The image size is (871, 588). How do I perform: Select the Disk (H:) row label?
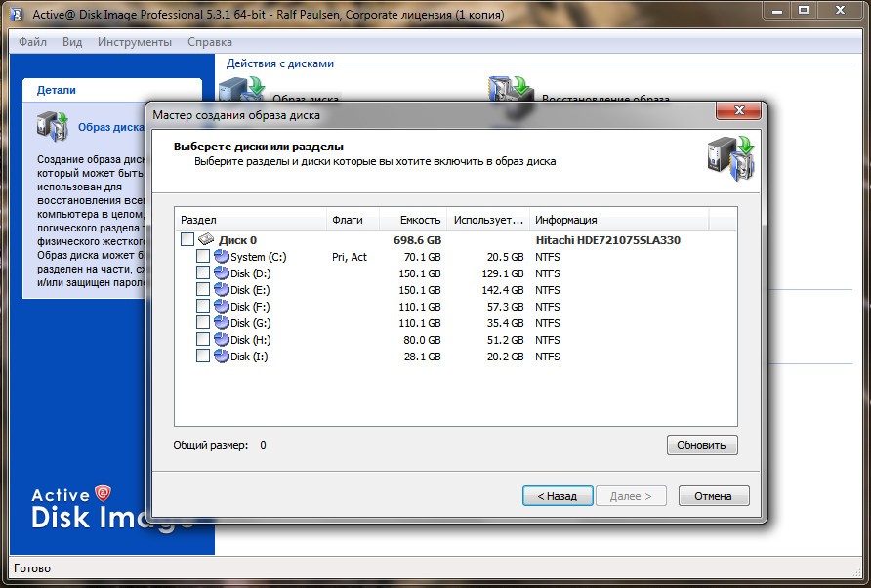pyautogui.click(x=251, y=340)
